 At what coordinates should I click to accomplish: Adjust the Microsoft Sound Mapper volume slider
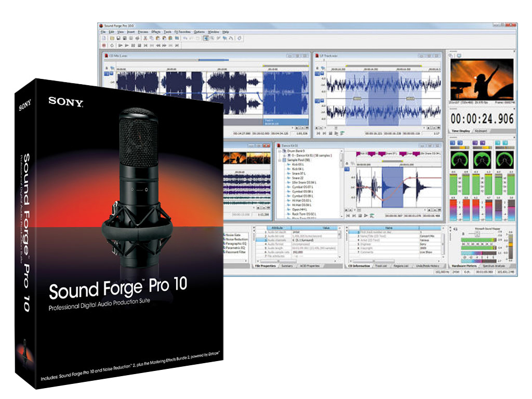(x=477, y=234)
